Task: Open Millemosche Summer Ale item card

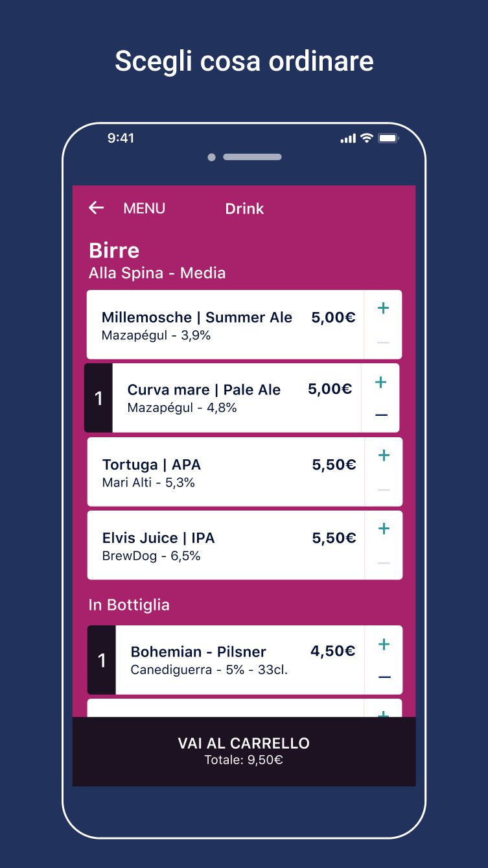Action: pos(226,324)
